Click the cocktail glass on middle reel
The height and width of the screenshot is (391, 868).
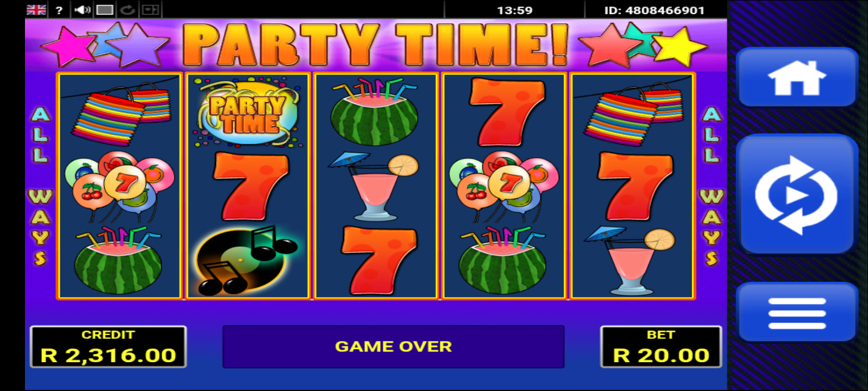tap(374, 186)
